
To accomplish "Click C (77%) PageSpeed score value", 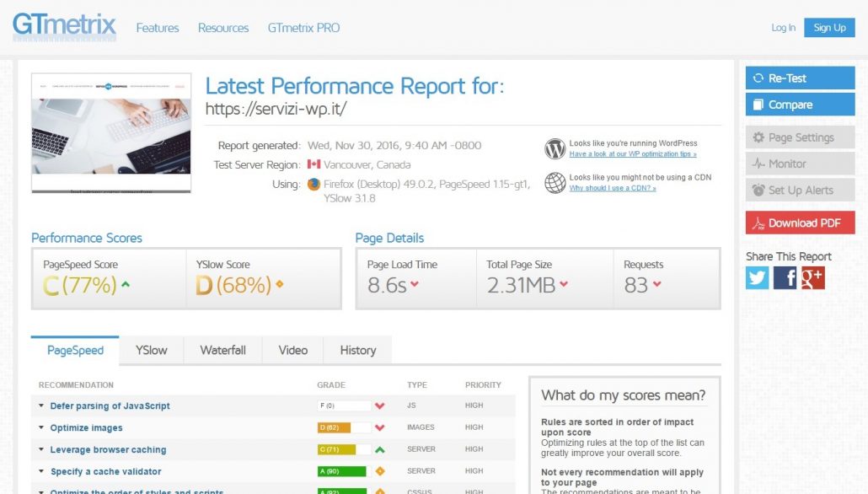I will click(x=80, y=285).
